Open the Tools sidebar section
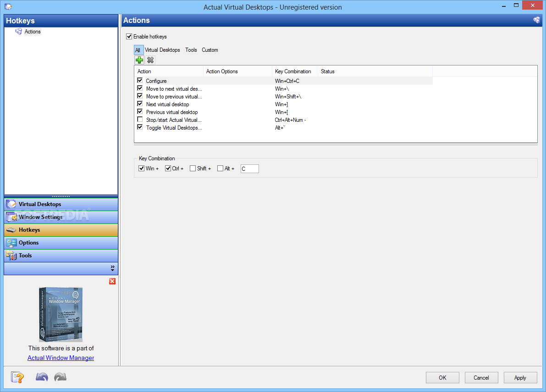 pyautogui.click(x=61, y=256)
